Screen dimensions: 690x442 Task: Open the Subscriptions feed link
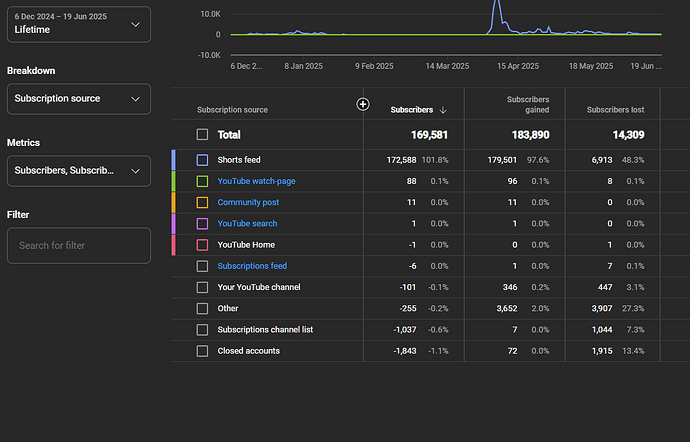coord(252,266)
